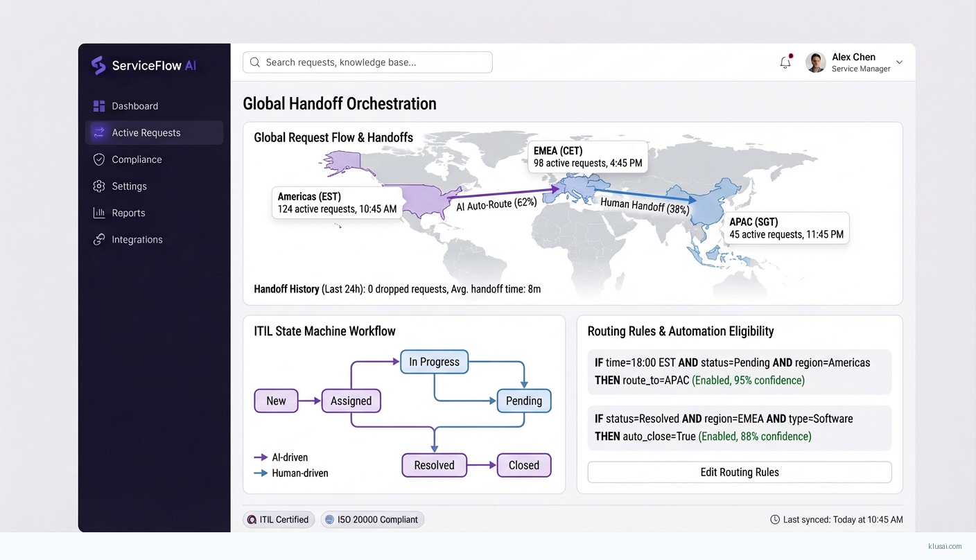Go to the Reports section
Viewport: 976px width, 560px height.
point(128,213)
